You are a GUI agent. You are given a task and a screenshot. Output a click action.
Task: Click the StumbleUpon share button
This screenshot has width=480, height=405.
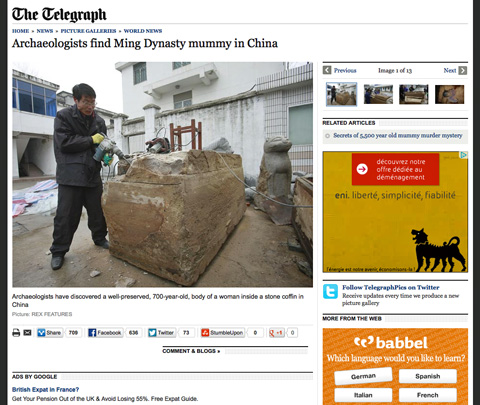point(222,333)
